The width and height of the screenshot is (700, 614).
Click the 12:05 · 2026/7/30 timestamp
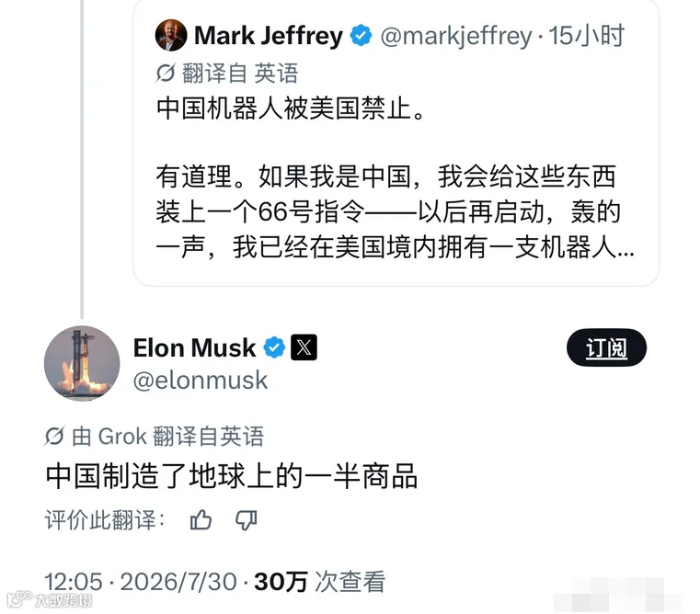coord(141,582)
